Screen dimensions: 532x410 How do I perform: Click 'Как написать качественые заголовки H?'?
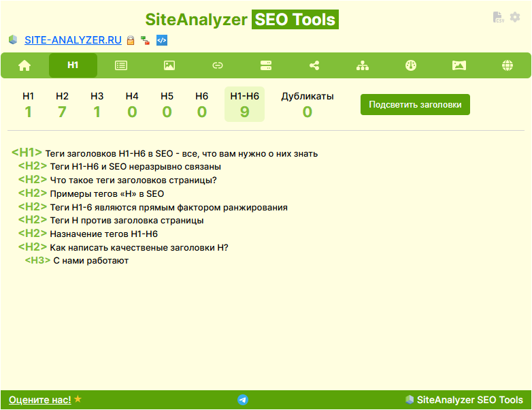139,248
